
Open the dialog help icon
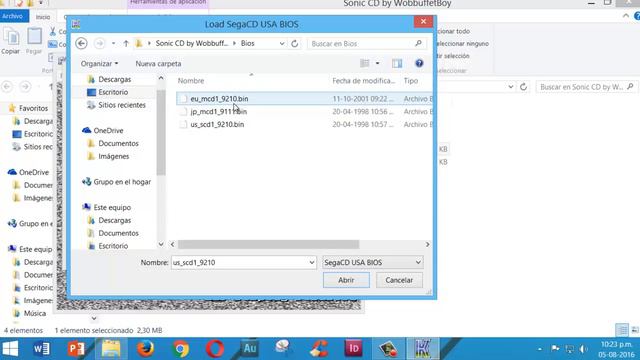419,63
